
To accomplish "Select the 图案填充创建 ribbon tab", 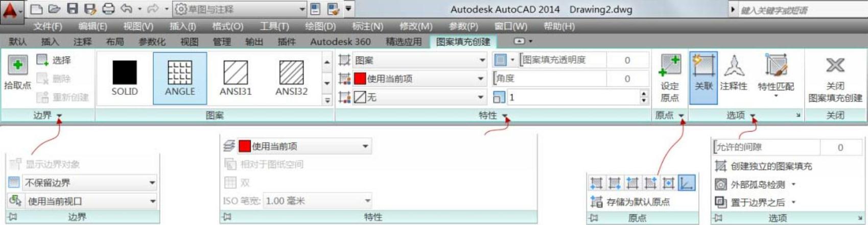I will tap(463, 42).
